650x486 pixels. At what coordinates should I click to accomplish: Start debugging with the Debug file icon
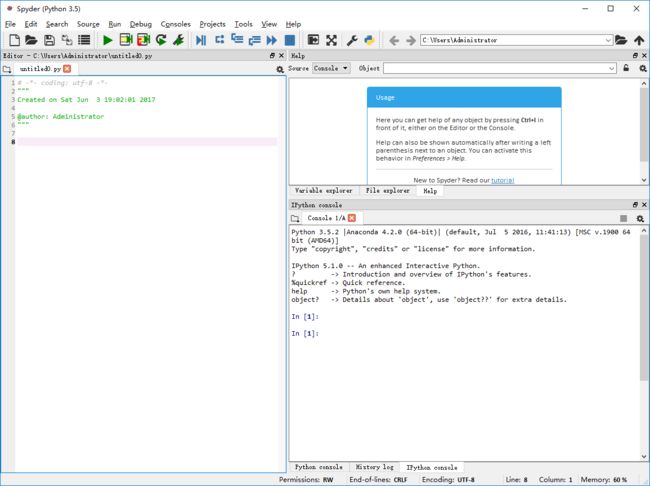201,40
